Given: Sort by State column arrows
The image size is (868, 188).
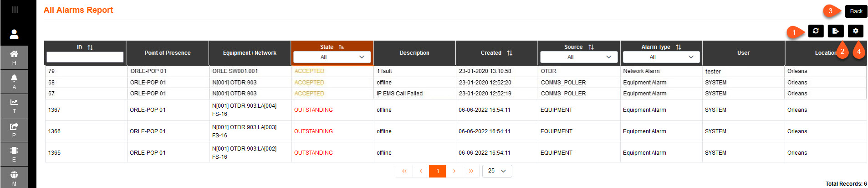Looking at the screenshot, I should click(341, 47).
